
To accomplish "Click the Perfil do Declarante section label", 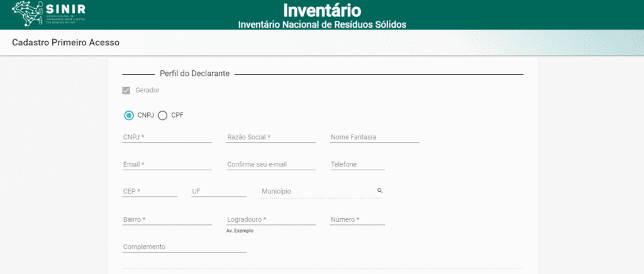I will point(195,74).
